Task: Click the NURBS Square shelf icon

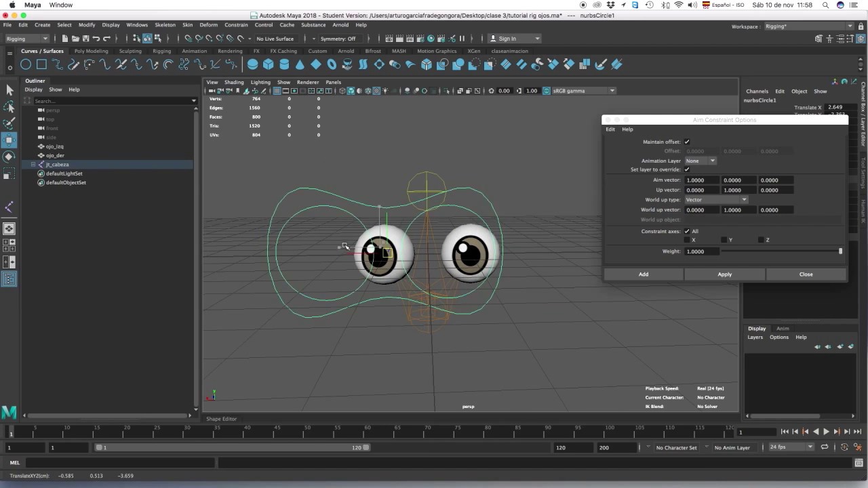Action: click(x=41, y=64)
